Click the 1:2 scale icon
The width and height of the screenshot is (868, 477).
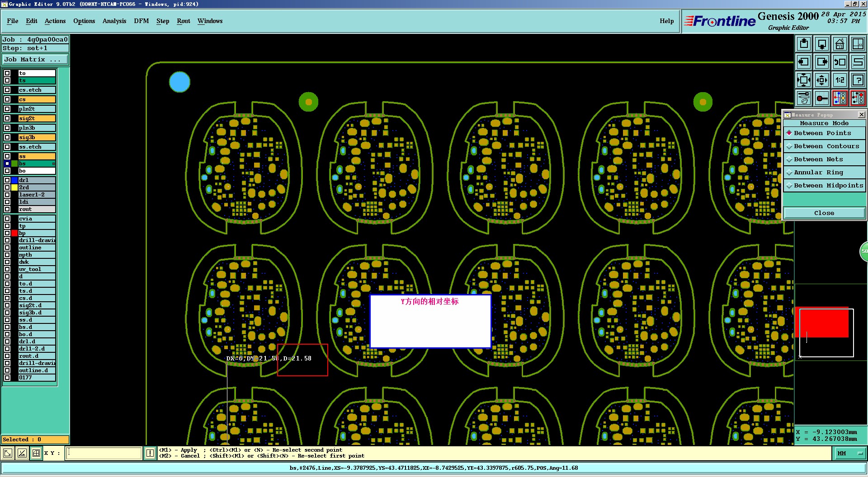pyautogui.click(x=840, y=80)
